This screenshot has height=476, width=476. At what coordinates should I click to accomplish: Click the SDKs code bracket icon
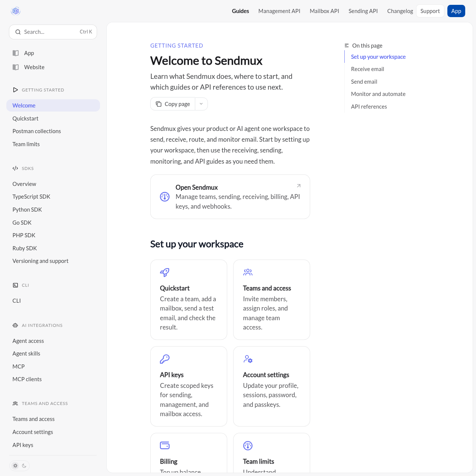coord(15,168)
